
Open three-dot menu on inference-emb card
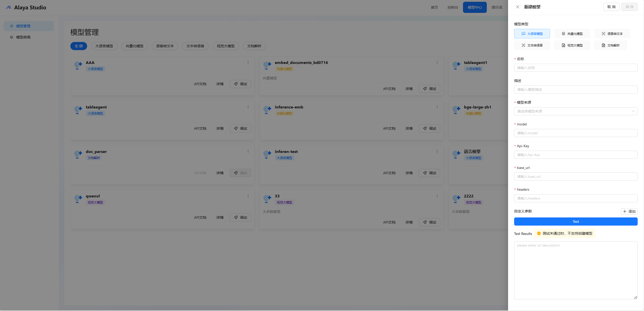point(437,107)
